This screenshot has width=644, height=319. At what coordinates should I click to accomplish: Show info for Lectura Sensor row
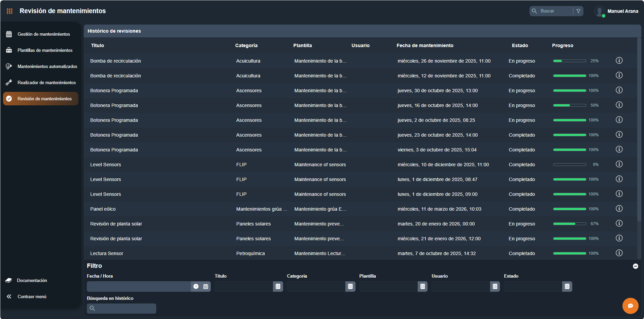(x=619, y=253)
